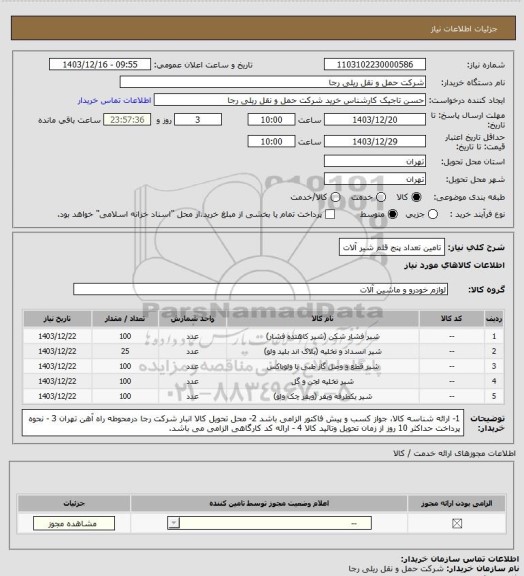Click the اطلاعات مجوزهای ارائه خدمت / کالا heading
524x576 pixels.
tap(454, 454)
